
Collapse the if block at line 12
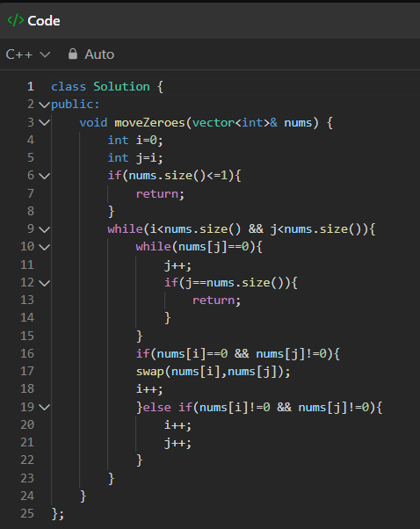tap(44, 283)
